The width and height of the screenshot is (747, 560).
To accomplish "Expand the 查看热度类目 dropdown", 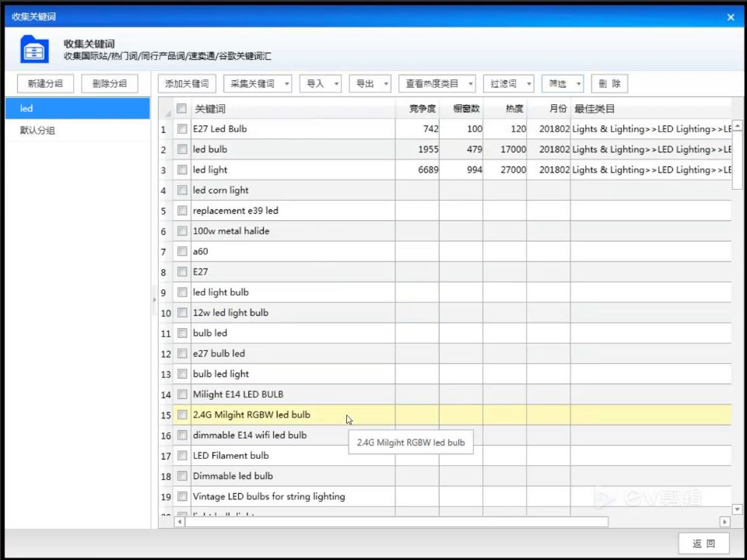I will [437, 84].
